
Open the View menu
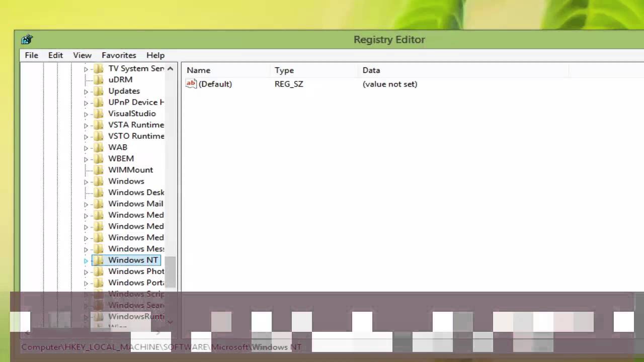click(82, 55)
